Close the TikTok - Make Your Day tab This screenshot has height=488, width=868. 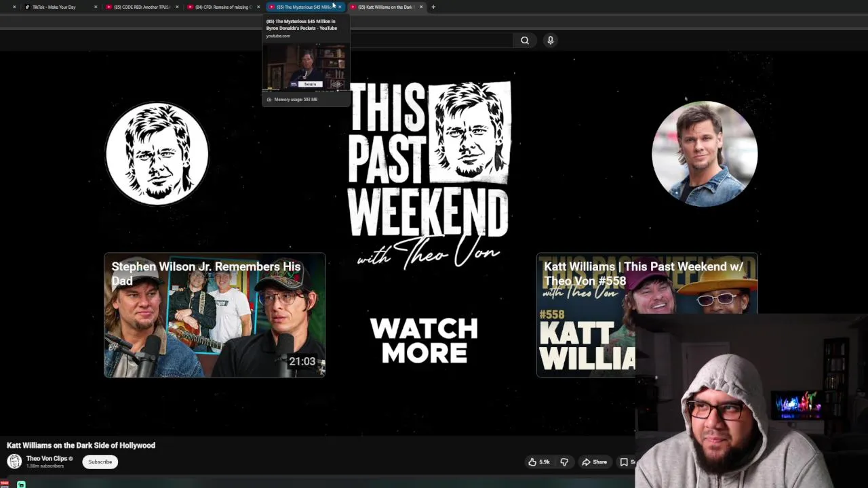(96, 7)
